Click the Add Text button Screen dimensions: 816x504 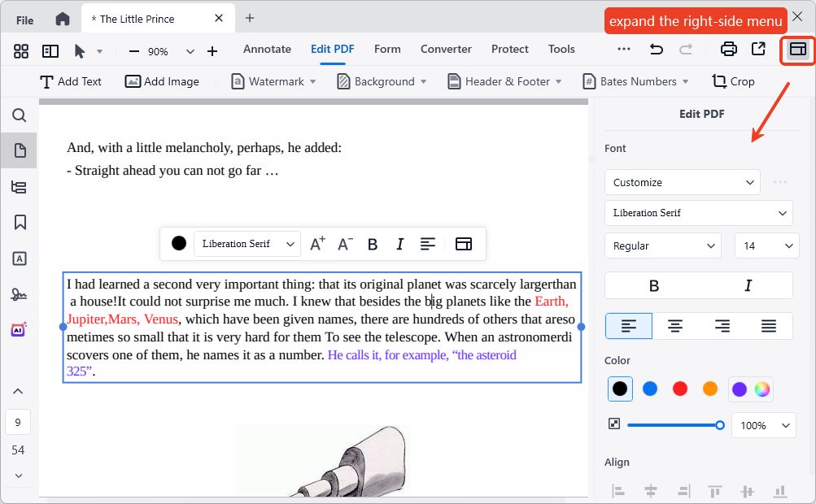coord(71,81)
